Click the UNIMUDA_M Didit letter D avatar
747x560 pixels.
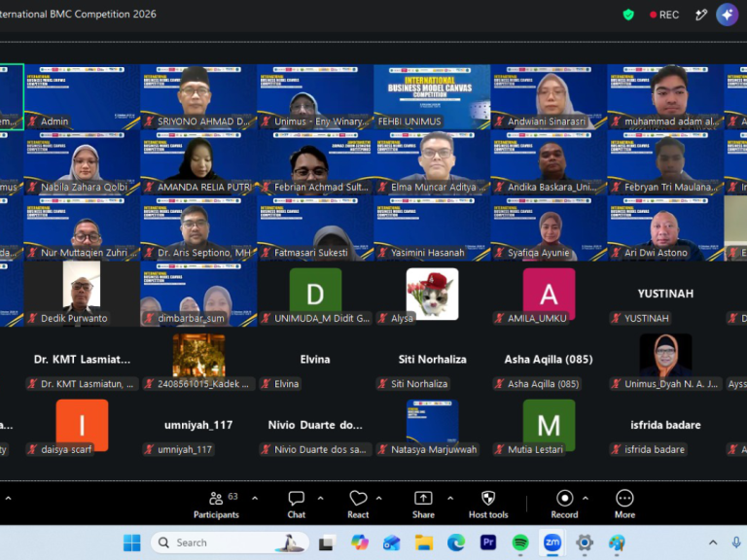pos(315,294)
